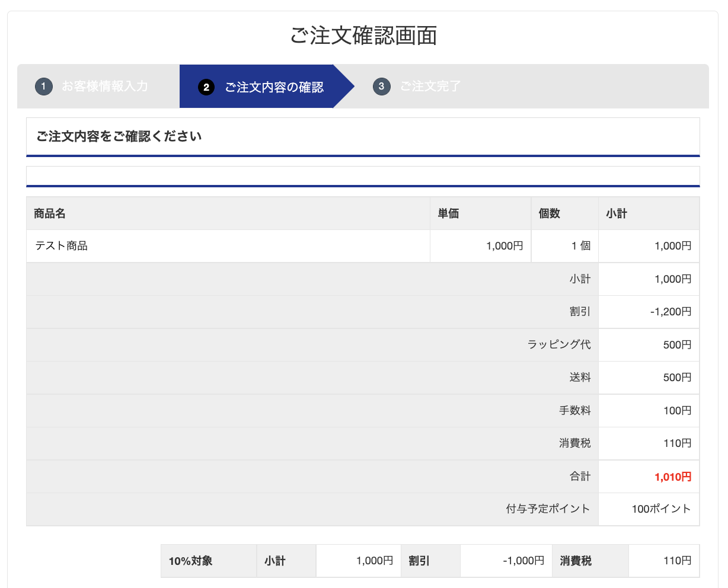Click the 10%対象 tax summary label
The height and width of the screenshot is (588, 728).
point(190,561)
